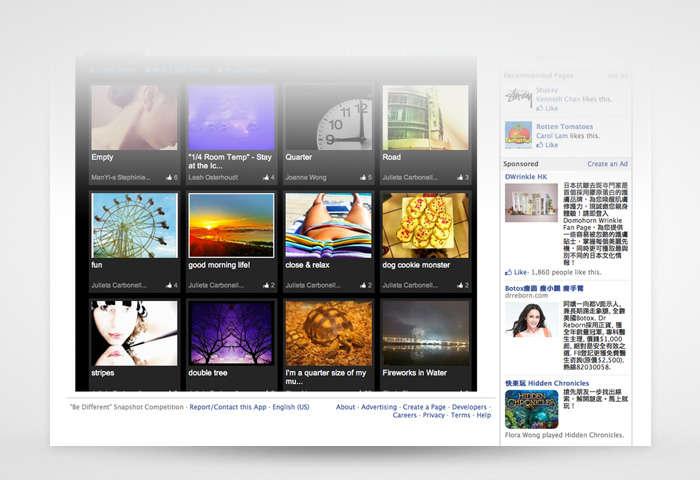Click the Rotten Tomatoes page logo

(518, 135)
